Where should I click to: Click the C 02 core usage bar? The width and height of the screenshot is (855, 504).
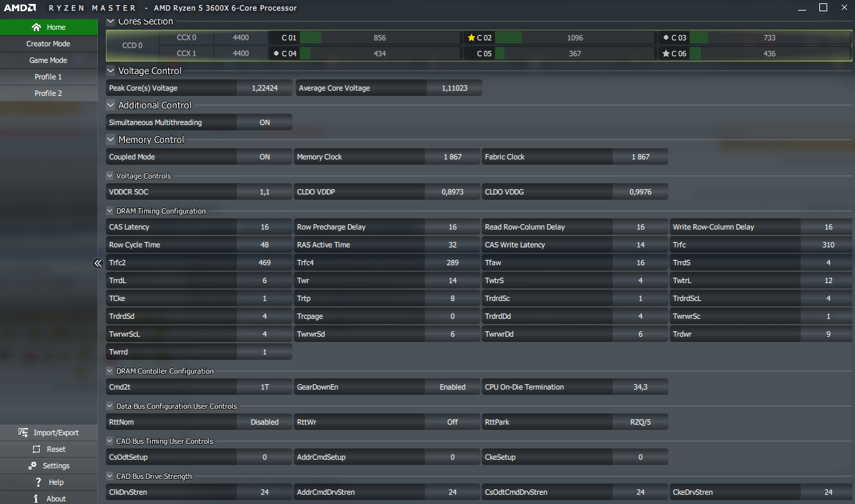(575, 38)
